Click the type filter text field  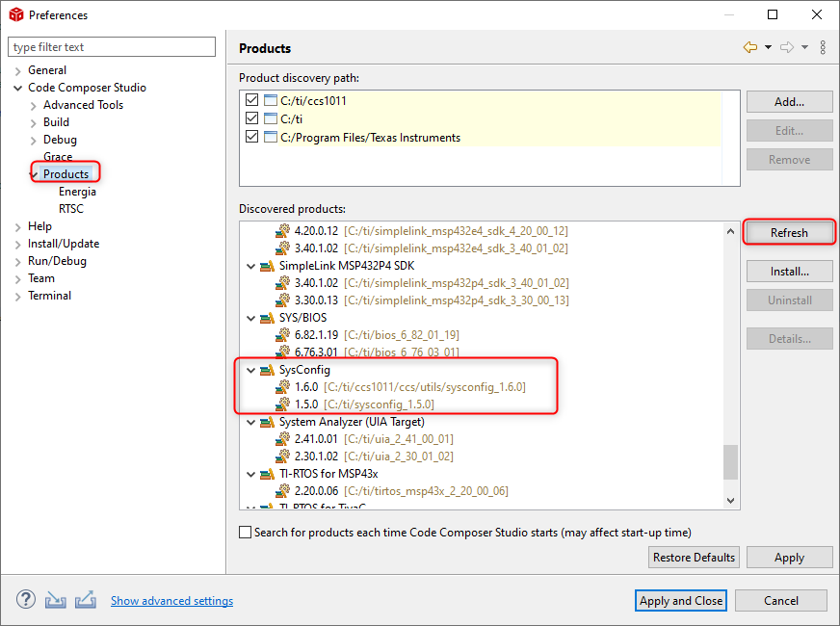point(112,47)
